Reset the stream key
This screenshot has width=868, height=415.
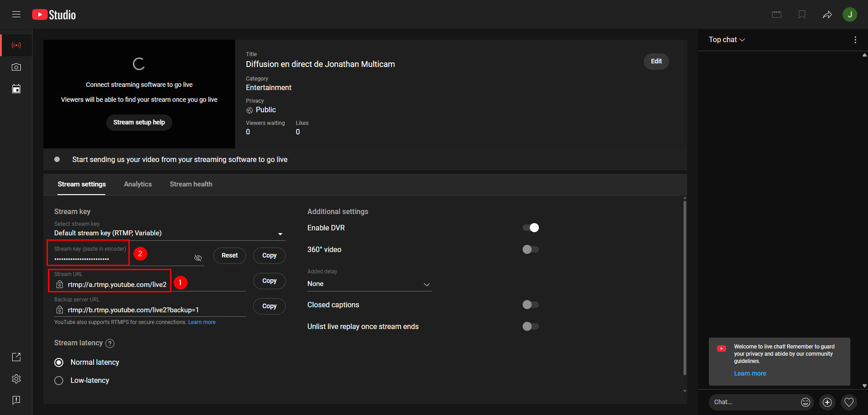pos(230,255)
